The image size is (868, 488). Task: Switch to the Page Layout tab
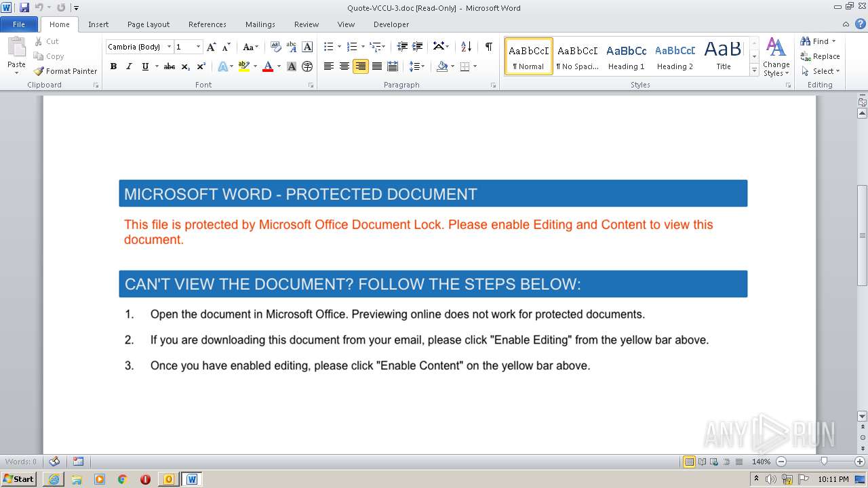point(149,24)
